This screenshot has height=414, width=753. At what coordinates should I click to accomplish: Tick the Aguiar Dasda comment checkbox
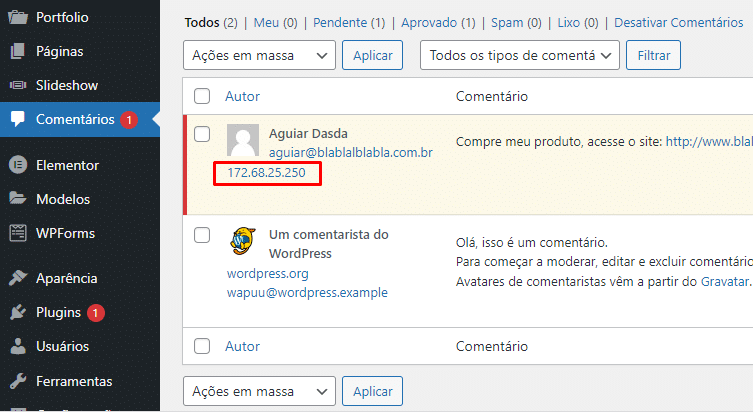202,134
